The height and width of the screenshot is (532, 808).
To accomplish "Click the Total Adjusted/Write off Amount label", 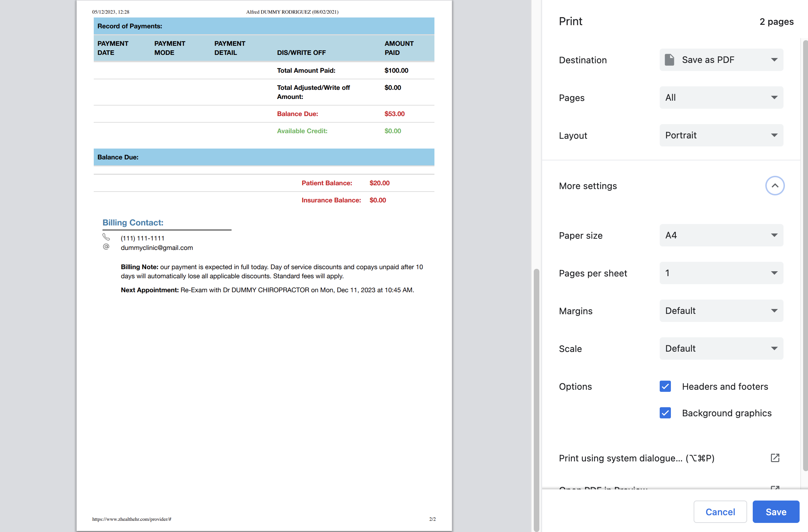I will click(313, 92).
